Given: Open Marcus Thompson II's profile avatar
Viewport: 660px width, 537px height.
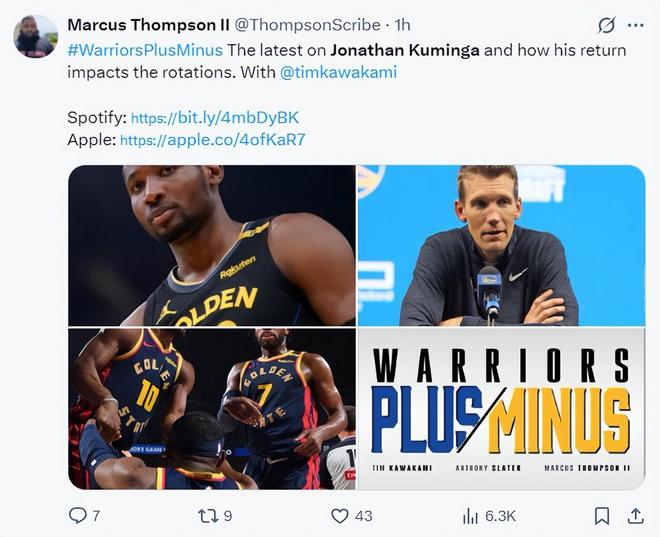Looking at the screenshot, I should [x=35, y=36].
